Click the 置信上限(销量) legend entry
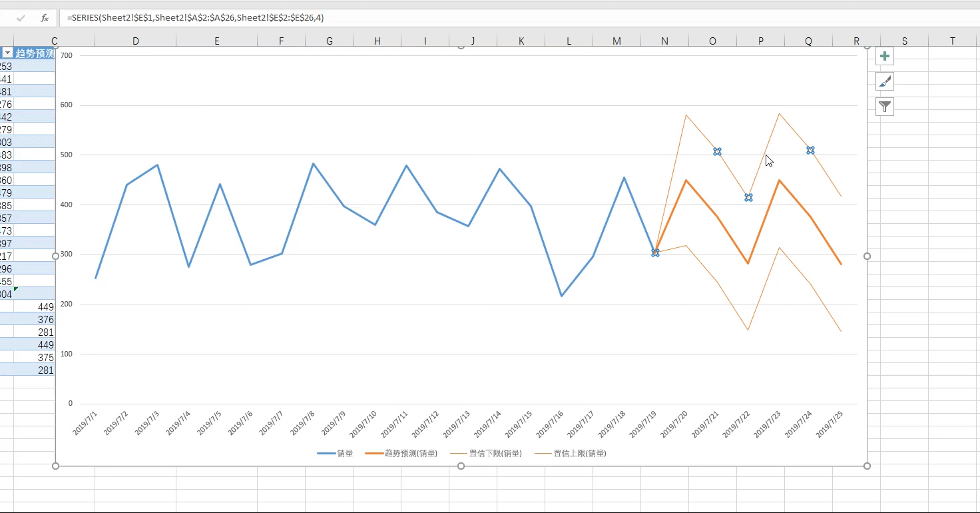Screen dimensions: 980x513 (571, 453)
